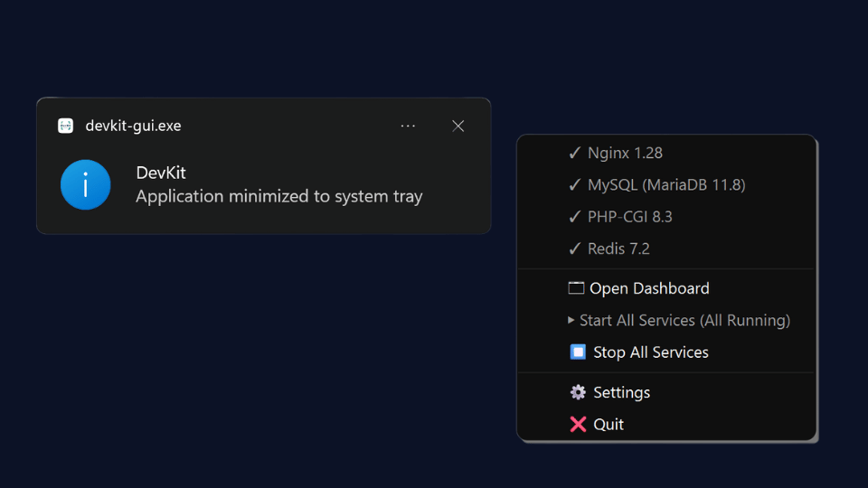Click the devkit-gui.exe header text
The width and height of the screenshot is (868, 488).
pyautogui.click(x=133, y=126)
